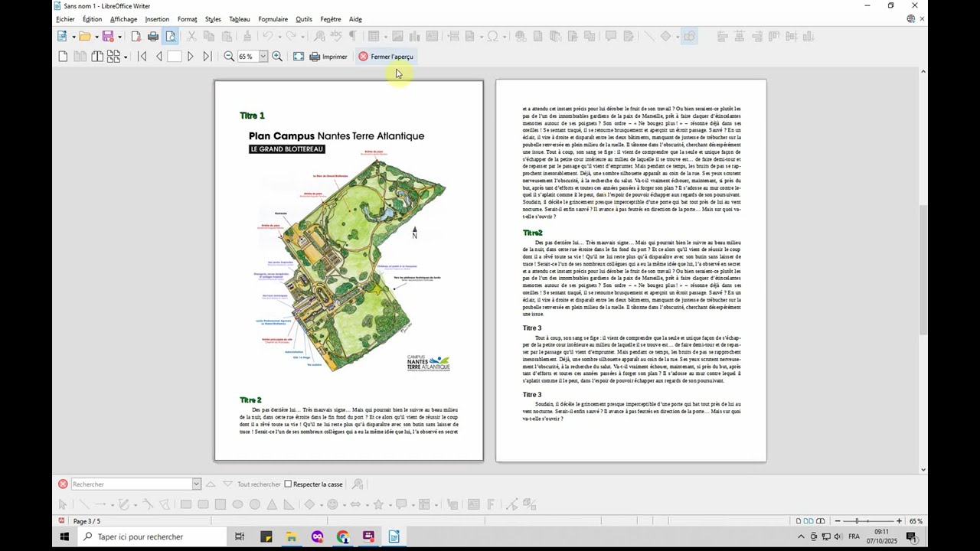
Task: Expand the multiple pages preview dropdown arrow
Action: 125,57
